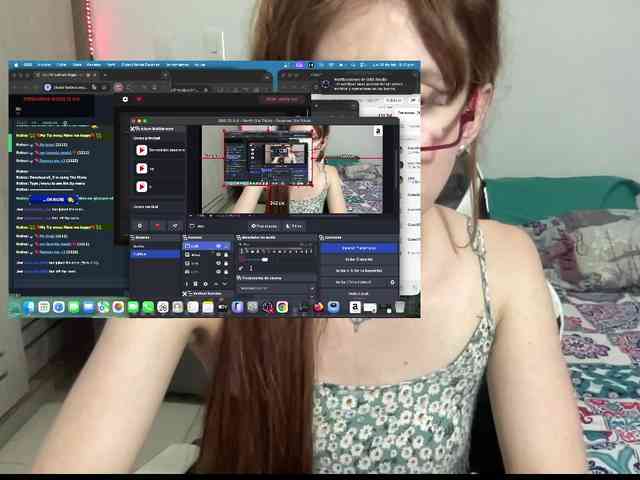Toggle lock icon of third Fuentes source
640x480 pixels.
[226, 263]
